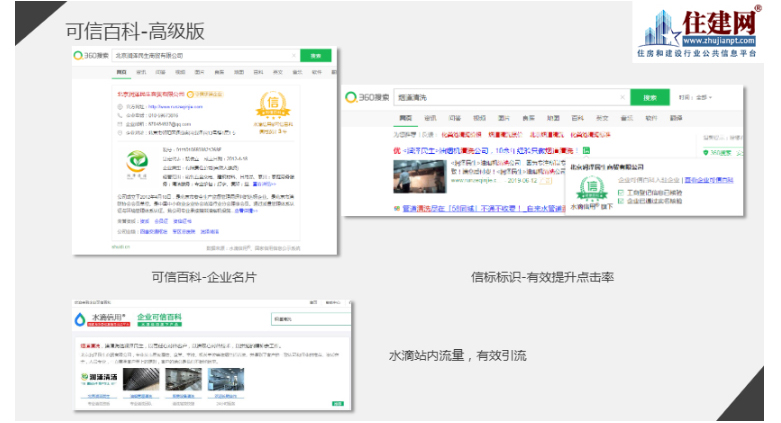
Task: Open the 时间 filter dropdown beside search
Action: pyautogui.click(x=699, y=98)
